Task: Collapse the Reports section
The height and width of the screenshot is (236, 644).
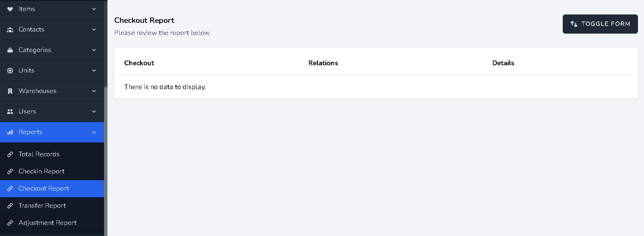Action: tap(94, 132)
